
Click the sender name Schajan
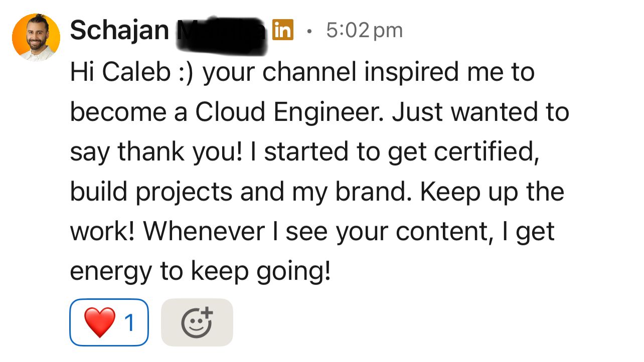[x=119, y=31]
